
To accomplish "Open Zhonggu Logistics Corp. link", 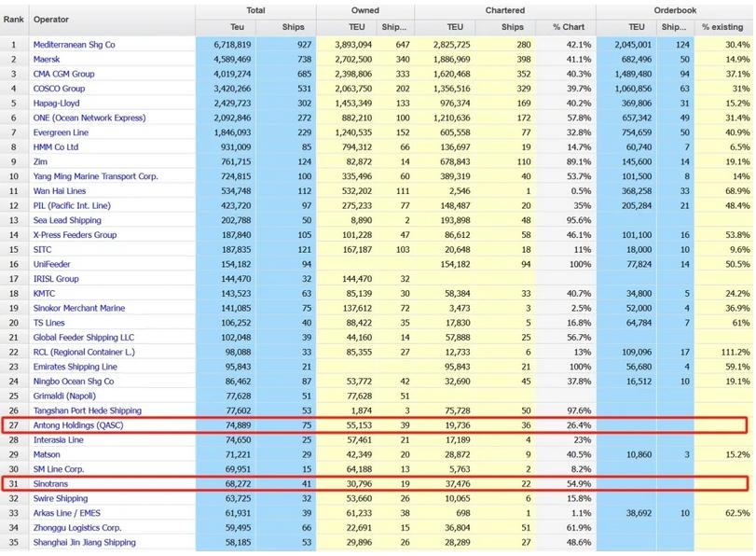I will [77, 527].
